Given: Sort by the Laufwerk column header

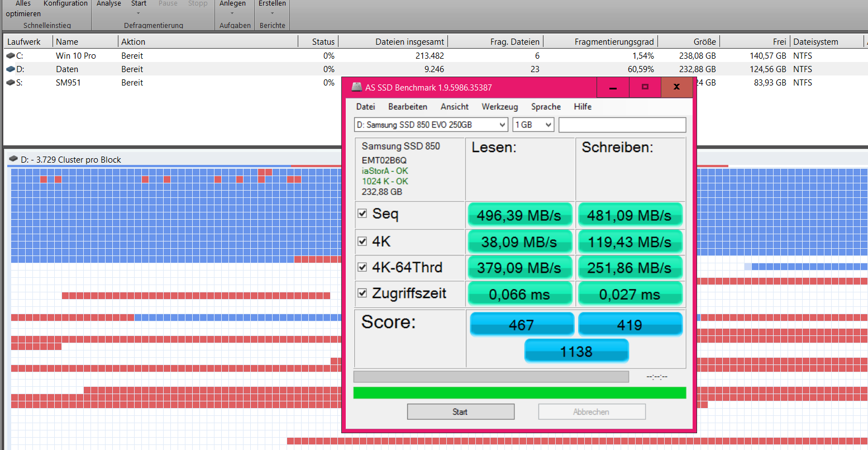Looking at the screenshot, I should tap(28, 41).
